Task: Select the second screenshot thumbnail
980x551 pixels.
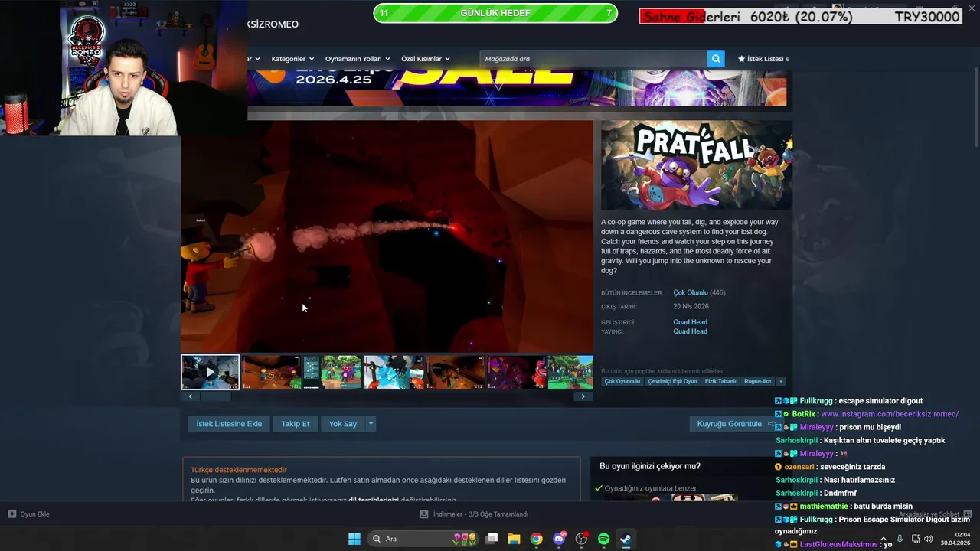Action: [x=272, y=372]
